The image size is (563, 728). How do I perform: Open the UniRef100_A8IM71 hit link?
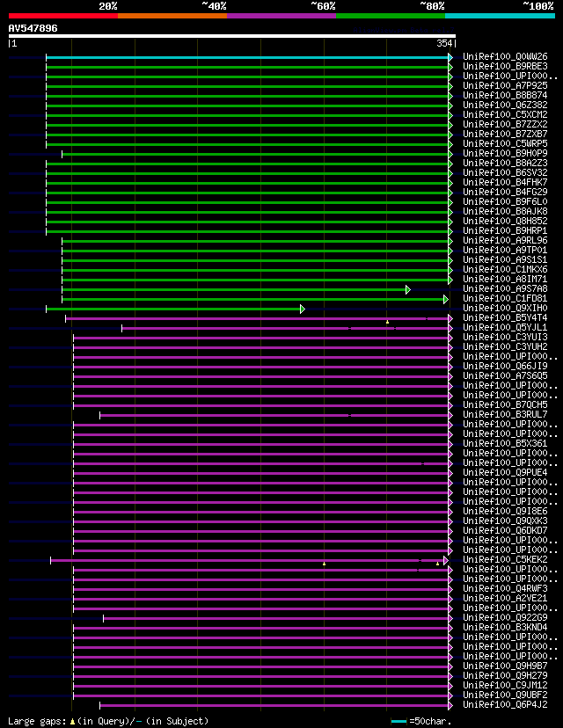point(506,279)
